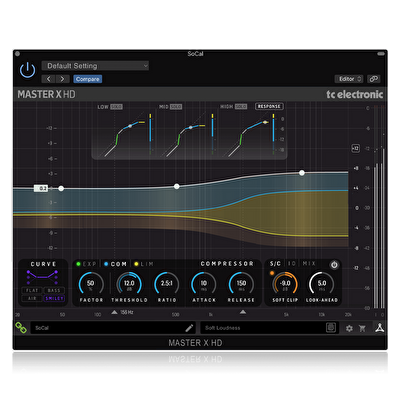Go to the next preset arrow
Viewport: 400px width, 400px height.
(x=62, y=79)
